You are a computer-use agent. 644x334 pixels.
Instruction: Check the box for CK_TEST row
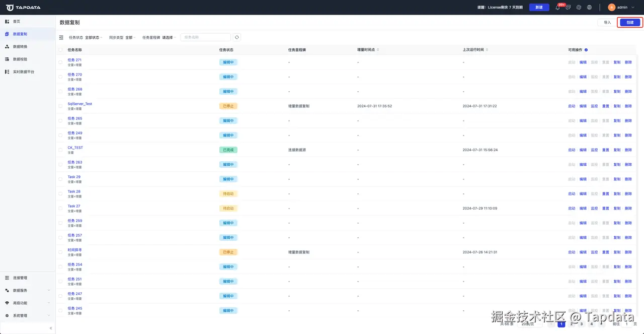61,150
